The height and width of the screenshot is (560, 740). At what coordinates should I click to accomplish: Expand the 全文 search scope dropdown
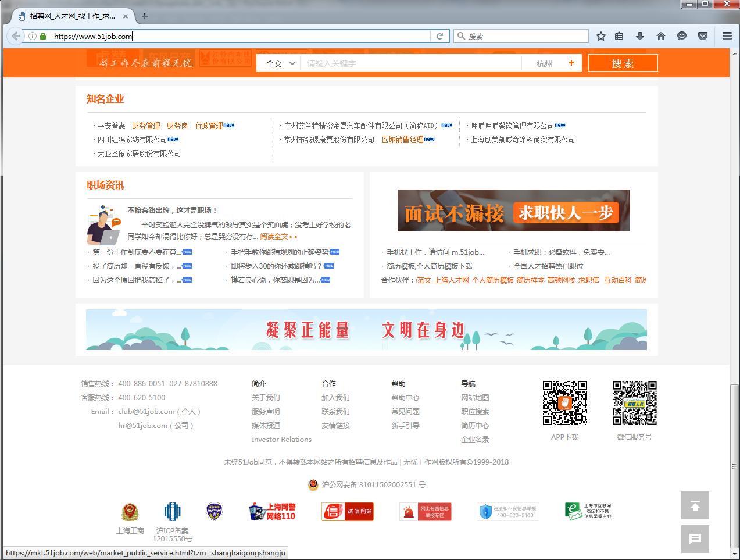pyautogui.click(x=281, y=63)
